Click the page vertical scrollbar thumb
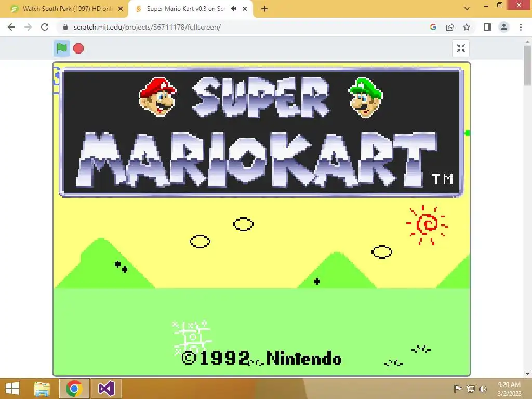532x399 pixels. click(x=527, y=65)
